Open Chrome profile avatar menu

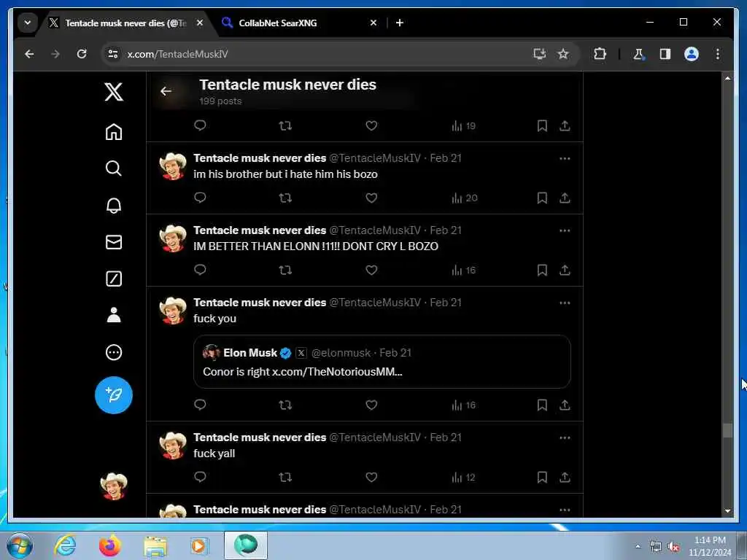tap(692, 54)
